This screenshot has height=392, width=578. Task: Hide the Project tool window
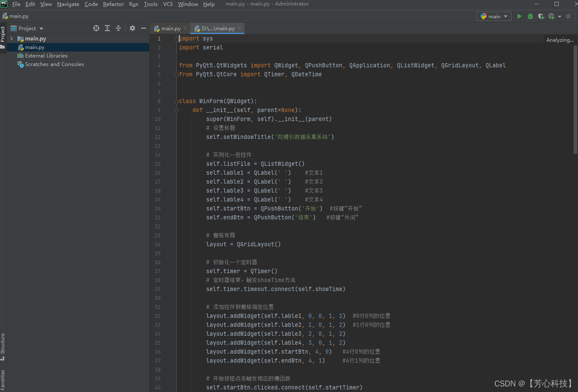144,28
